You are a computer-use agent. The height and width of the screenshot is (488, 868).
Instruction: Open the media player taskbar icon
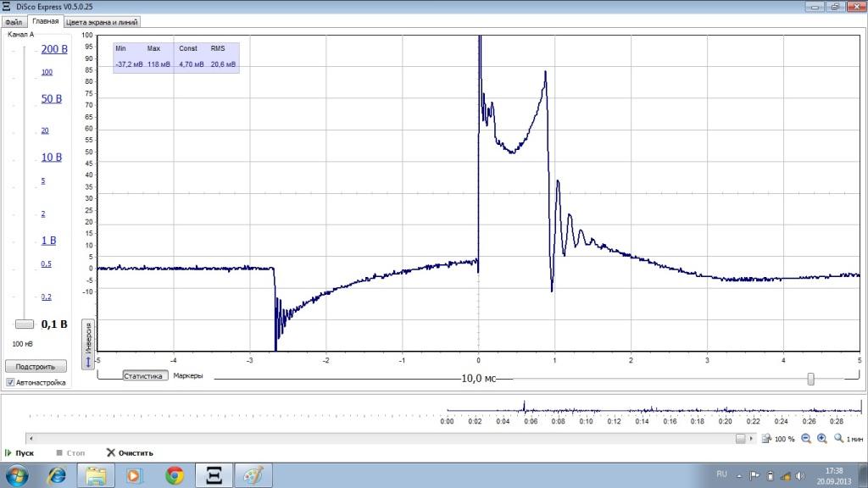click(x=134, y=475)
